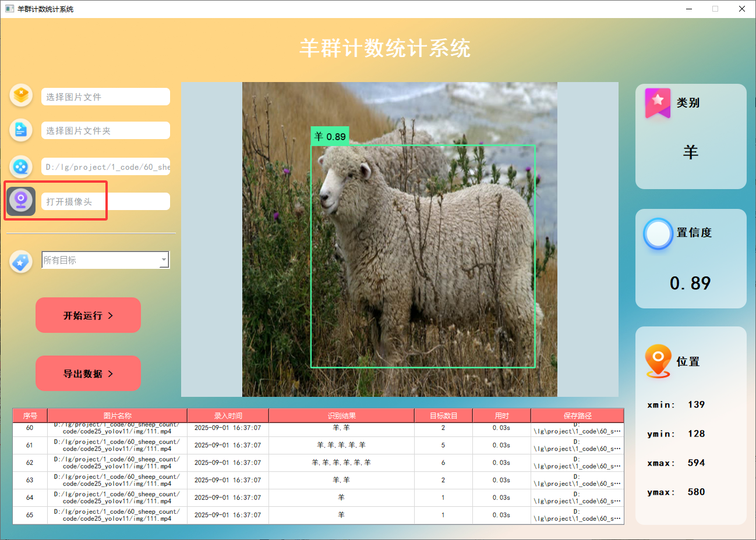The height and width of the screenshot is (540, 756).
Task: Click the 打开摄像头 input field
Action: (x=105, y=201)
